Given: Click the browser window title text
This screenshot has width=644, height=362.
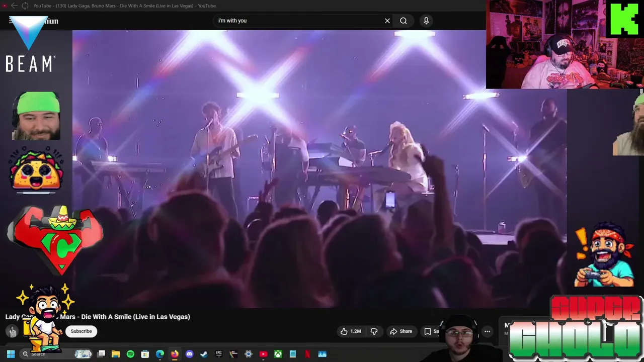Looking at the screenshot, I should (124, 6).
